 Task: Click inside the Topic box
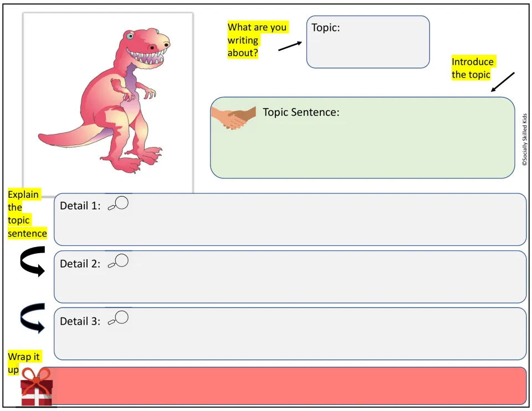[x=368, y=42]
